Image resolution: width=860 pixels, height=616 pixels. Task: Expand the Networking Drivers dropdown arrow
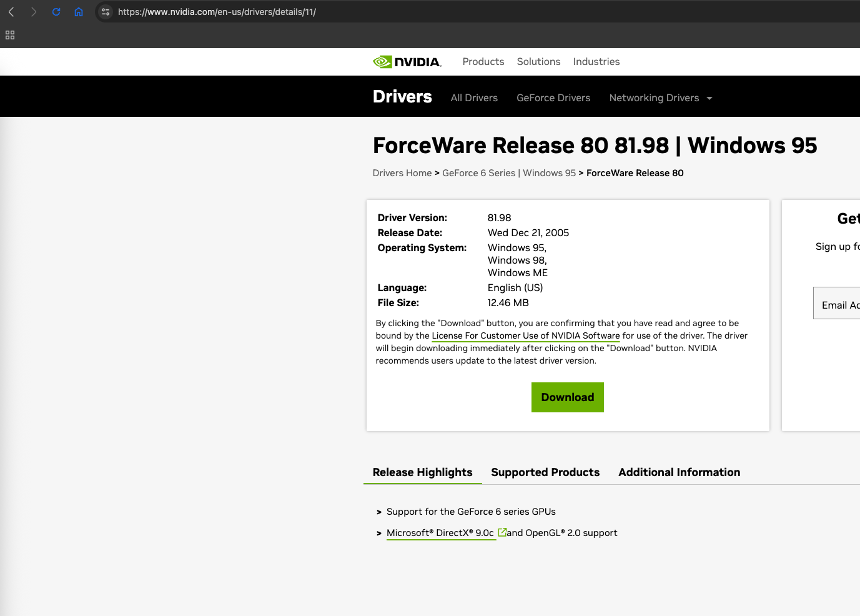tap(709, 98)
